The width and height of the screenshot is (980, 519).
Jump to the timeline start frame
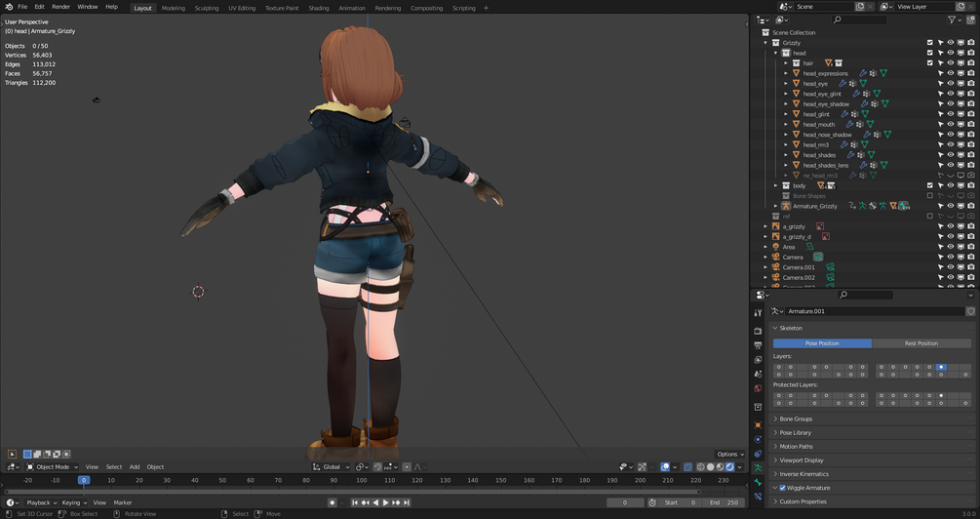[354, 502]
